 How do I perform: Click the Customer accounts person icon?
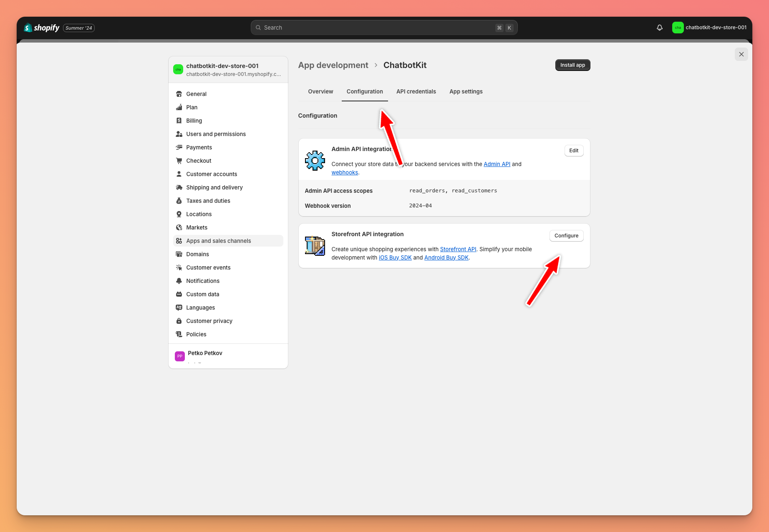point(179,174)
